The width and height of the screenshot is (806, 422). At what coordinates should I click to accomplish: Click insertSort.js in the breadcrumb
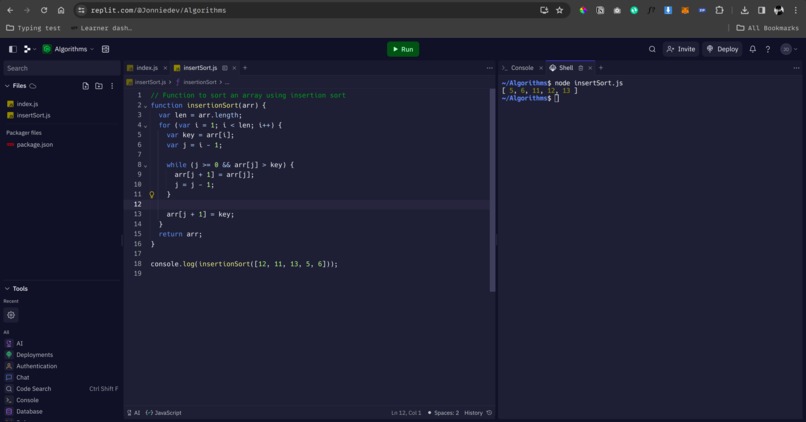click(x=150, y=82)
